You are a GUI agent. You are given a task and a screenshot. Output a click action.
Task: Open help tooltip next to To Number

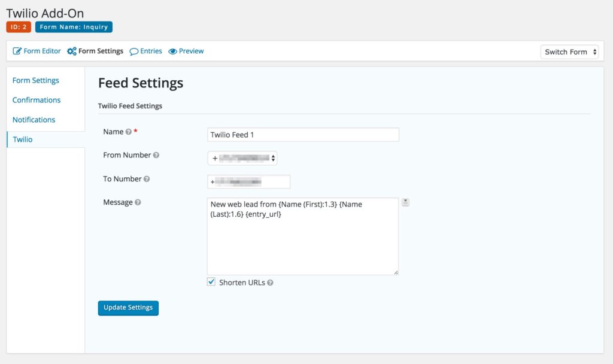point(147,179)
